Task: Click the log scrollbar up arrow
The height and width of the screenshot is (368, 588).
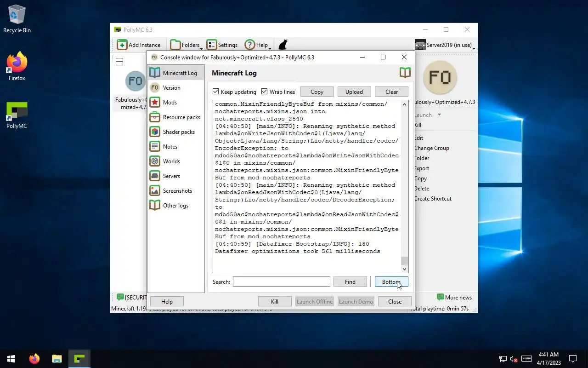Action: (404, 104)
